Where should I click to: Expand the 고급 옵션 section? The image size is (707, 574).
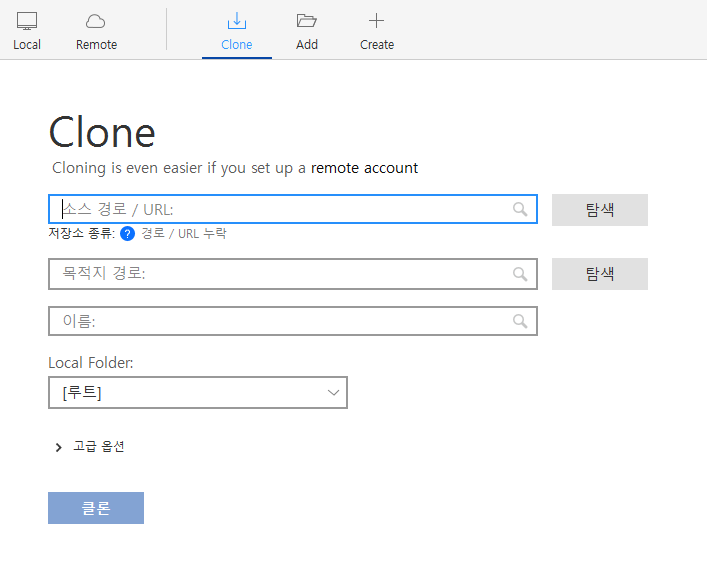[59, 447]
